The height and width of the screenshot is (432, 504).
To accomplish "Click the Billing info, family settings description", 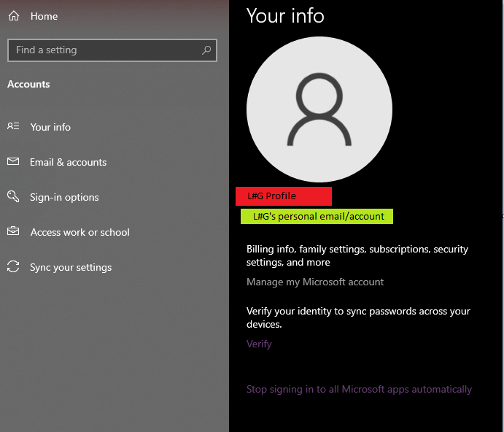I will click(357, 255).
